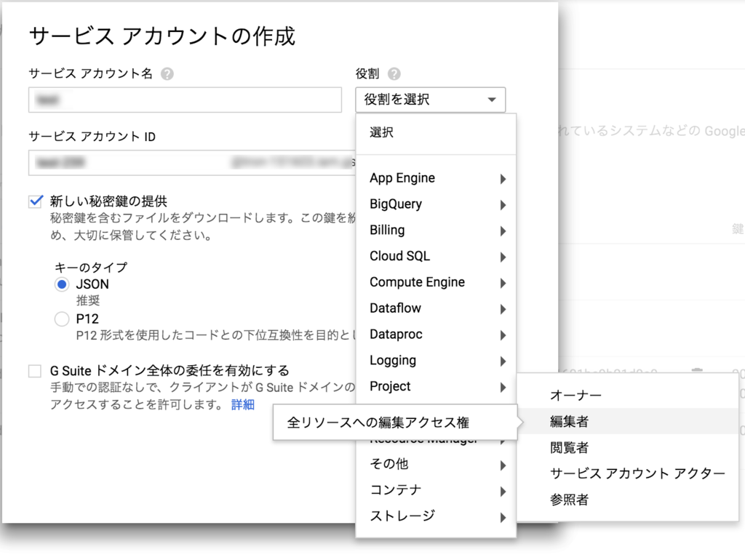Click arrow beside コンテナ entry
This screenshot has width=745, height=560.
point(503,492)
